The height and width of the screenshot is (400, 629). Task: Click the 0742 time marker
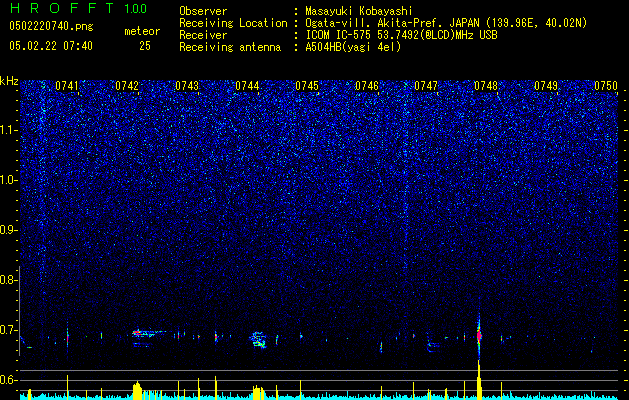pos(127,86)
